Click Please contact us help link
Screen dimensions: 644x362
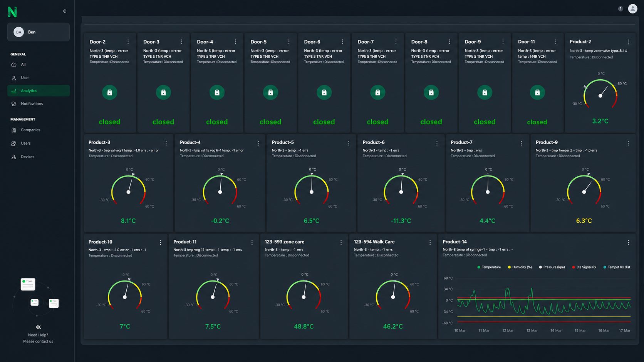click(38, 342)
